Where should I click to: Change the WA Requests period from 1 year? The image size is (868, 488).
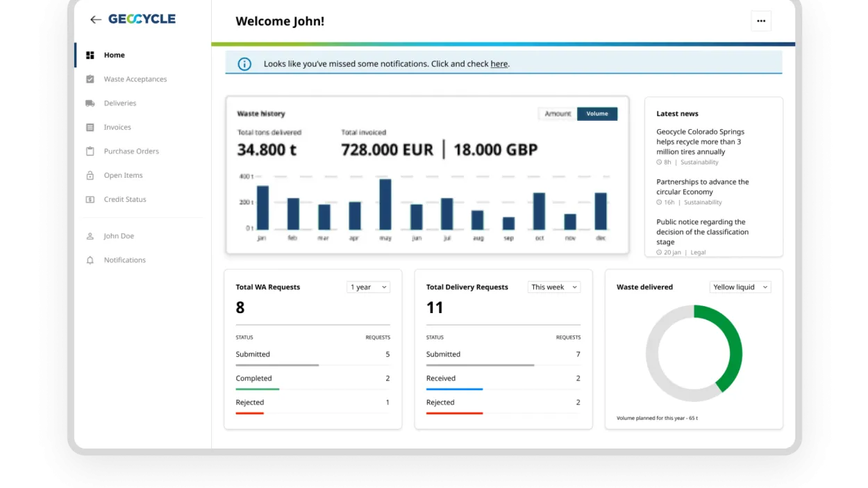pos(368,287)
